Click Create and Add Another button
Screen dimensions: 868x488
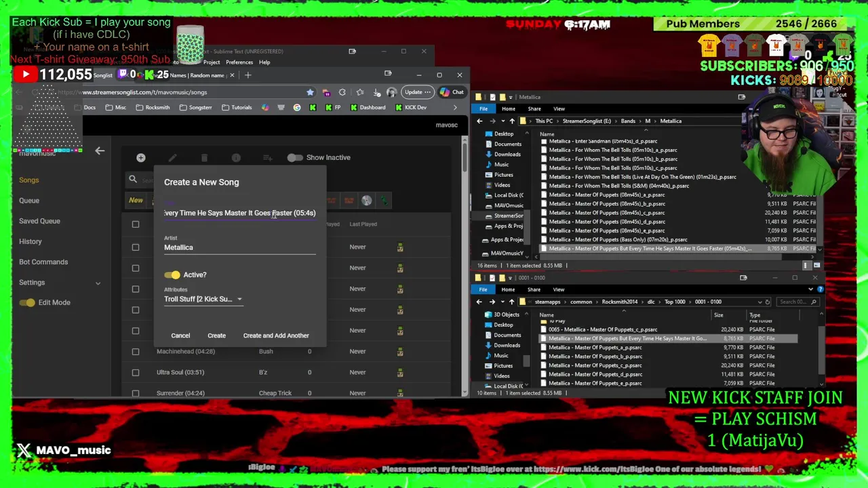pos(276,335)
